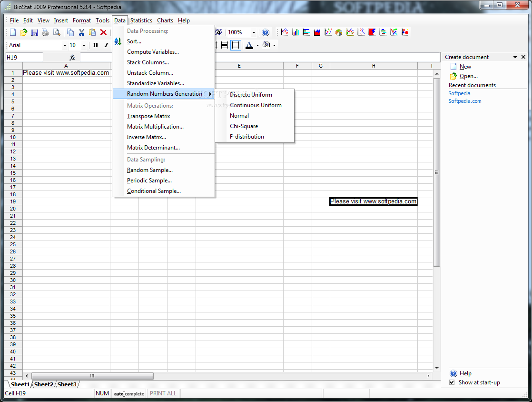
Task: Close the Create document pane
Action: click(523, 57)
